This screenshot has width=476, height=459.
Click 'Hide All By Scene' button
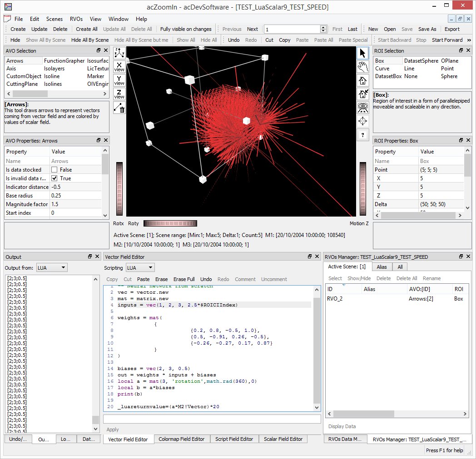[x=90, y=40]
